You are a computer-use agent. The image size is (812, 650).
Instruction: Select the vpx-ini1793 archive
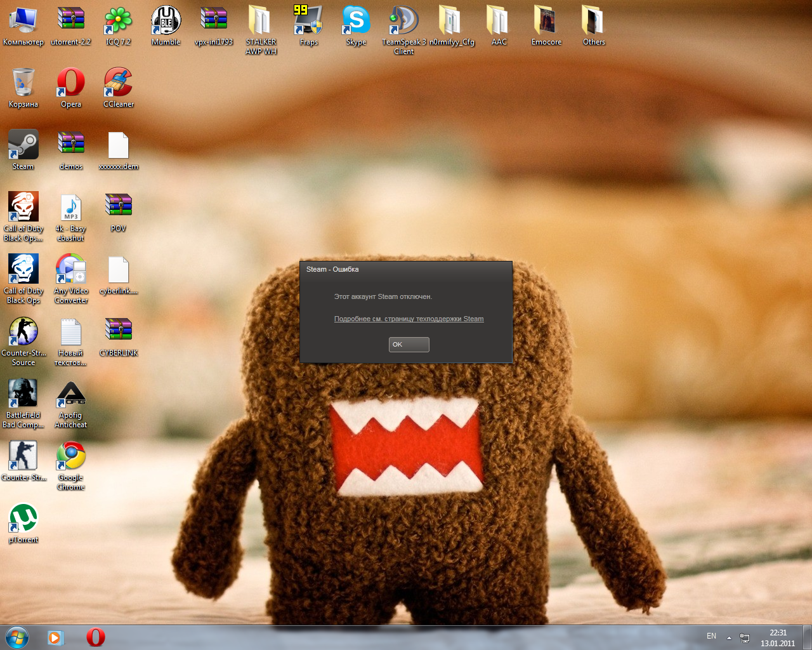[214, 26]
